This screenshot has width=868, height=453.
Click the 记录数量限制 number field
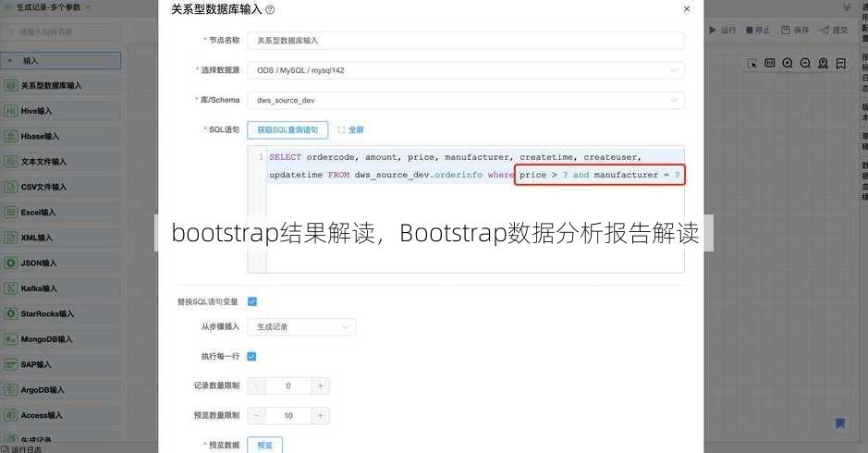(x=287, y=386)
